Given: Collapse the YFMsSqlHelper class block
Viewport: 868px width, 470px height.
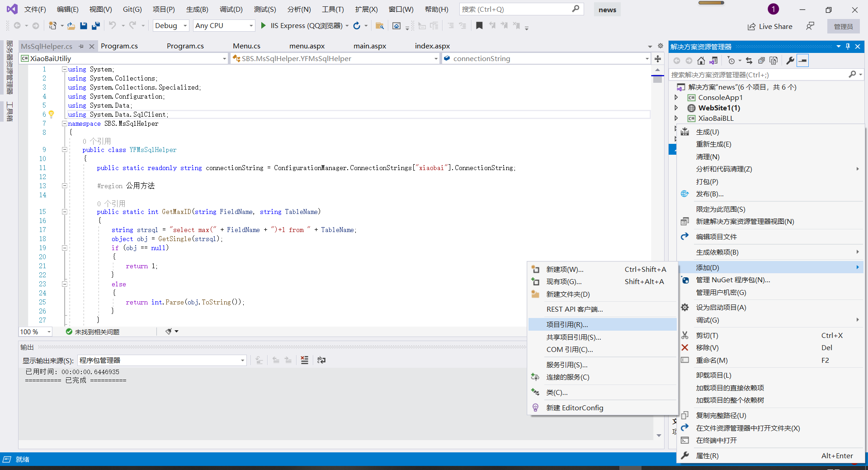Looking at the screenshot, I should click(x=64, y=150).
